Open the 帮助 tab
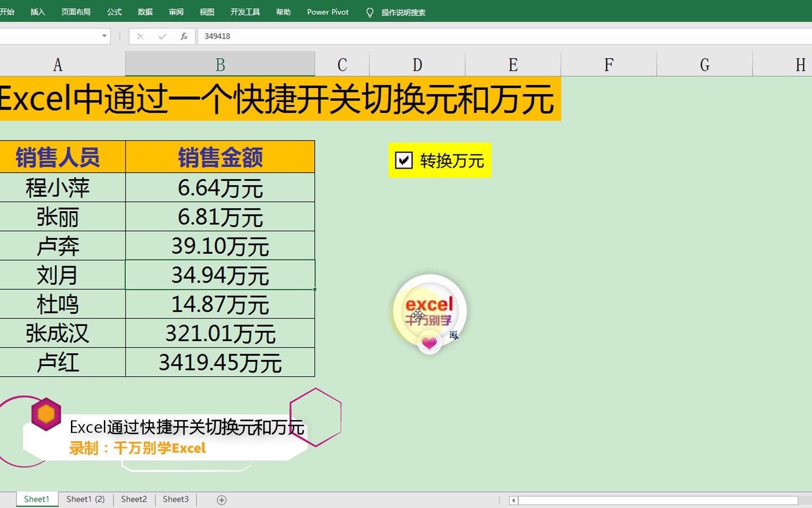 pyautogui.click(x=283, y=12)
